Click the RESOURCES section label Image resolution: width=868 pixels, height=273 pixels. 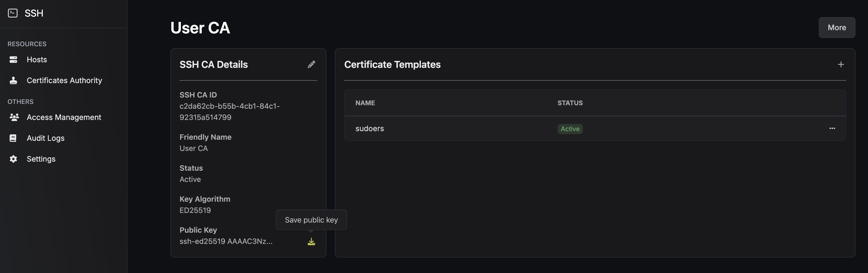pyautogui.click(x=27, y=44)
